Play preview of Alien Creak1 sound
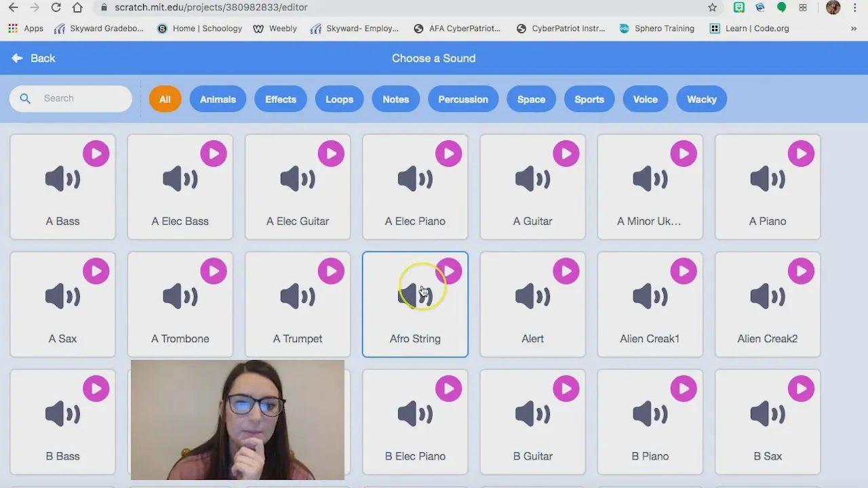The height and width of the screenshot is (488, 868). point(684,271)
